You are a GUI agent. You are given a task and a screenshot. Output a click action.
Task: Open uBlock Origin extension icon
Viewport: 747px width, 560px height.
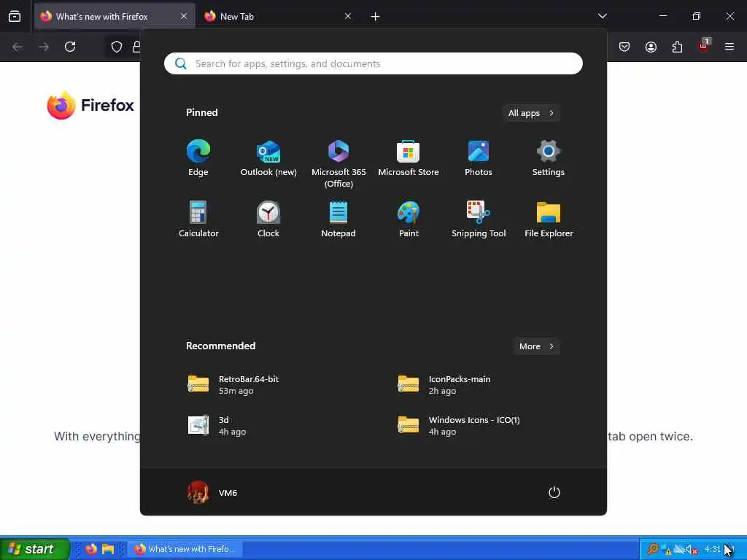click(704, 46)
